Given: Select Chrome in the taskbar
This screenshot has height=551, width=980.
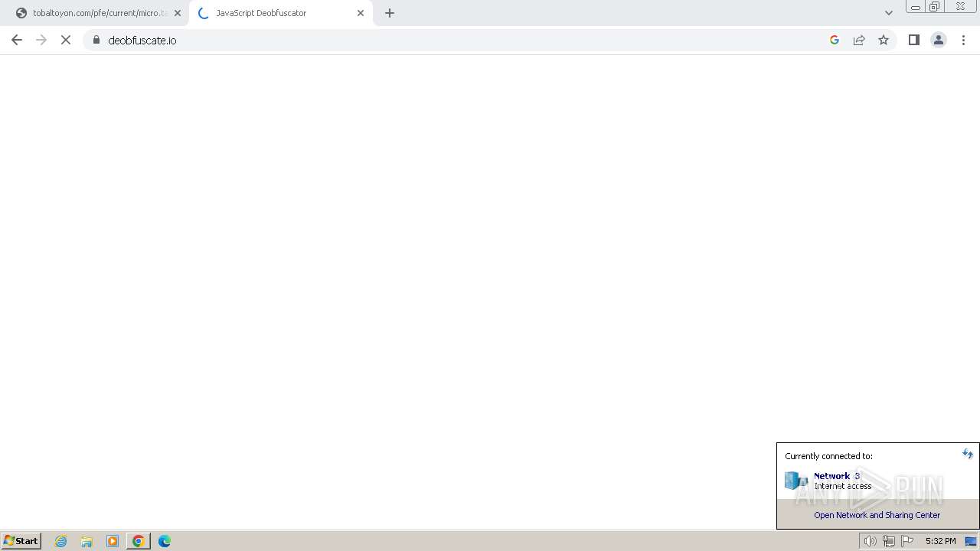Looking at the screenshot, I should pos(139,541).
